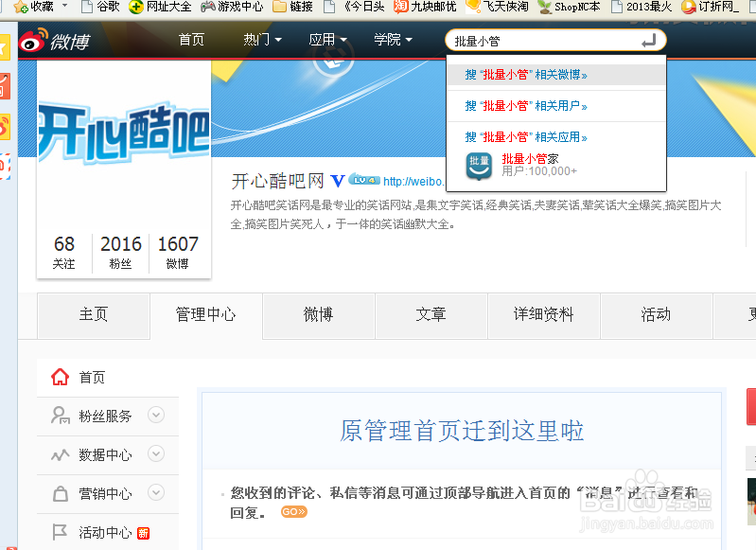Expand the 应用 dropdown menu
Image resolution: width=756 pixels, height=550 pixels.
pyautogui.click(x=327, y=40)
